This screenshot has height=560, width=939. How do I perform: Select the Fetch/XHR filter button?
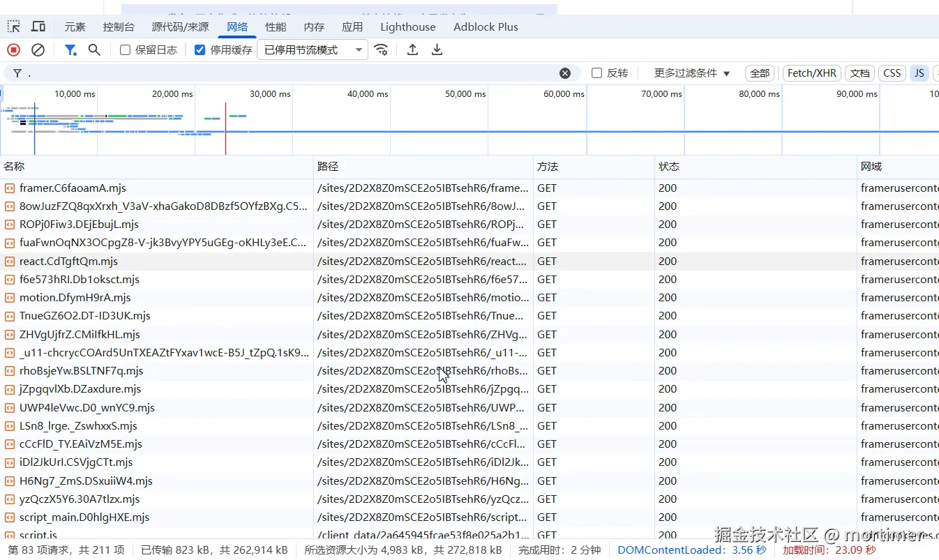(x=811, y=73)
